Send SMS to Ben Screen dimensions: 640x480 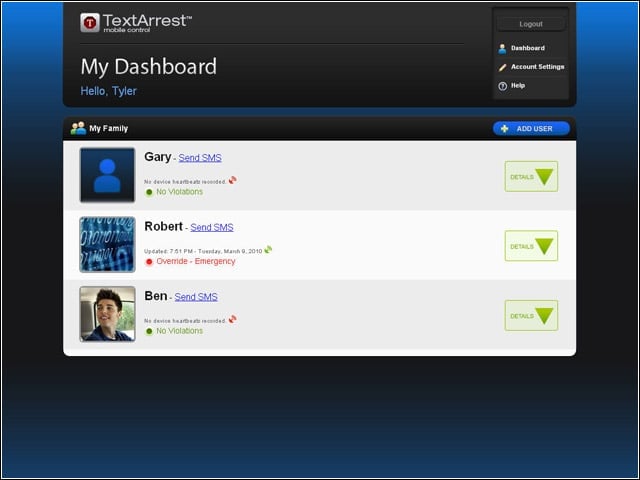196,297
